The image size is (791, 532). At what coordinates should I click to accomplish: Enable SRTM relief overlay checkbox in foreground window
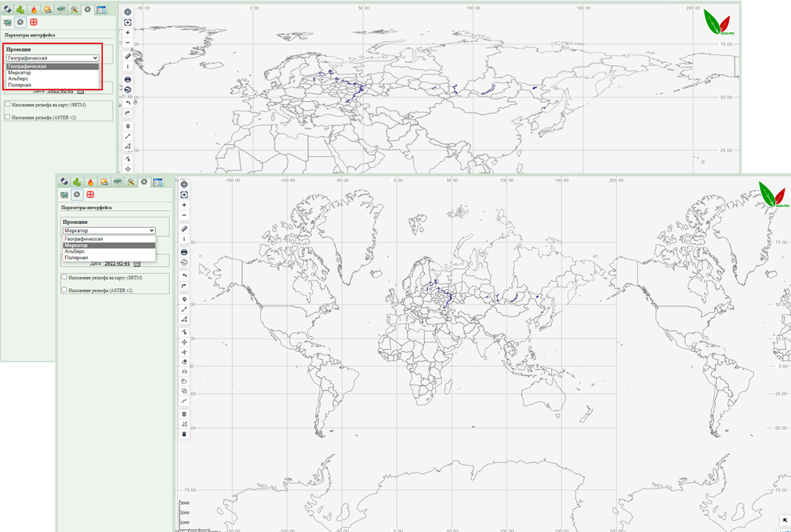coord(65,277)
